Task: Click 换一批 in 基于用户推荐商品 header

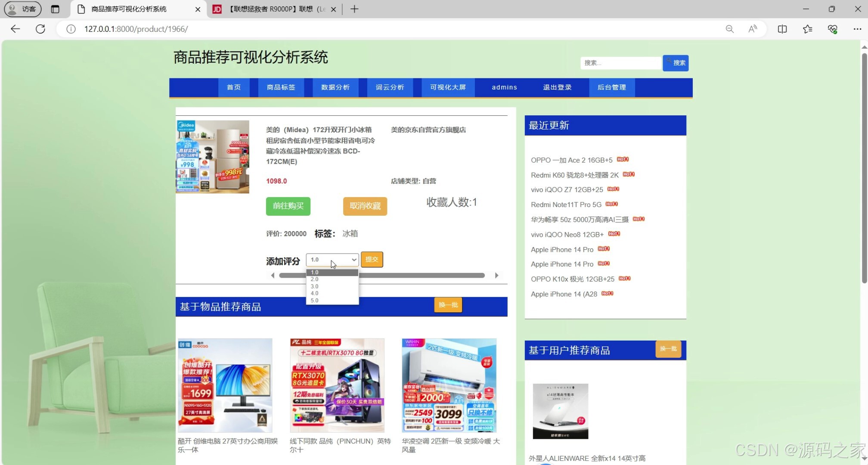Action: pyautogui.click(x=669, y=349)
